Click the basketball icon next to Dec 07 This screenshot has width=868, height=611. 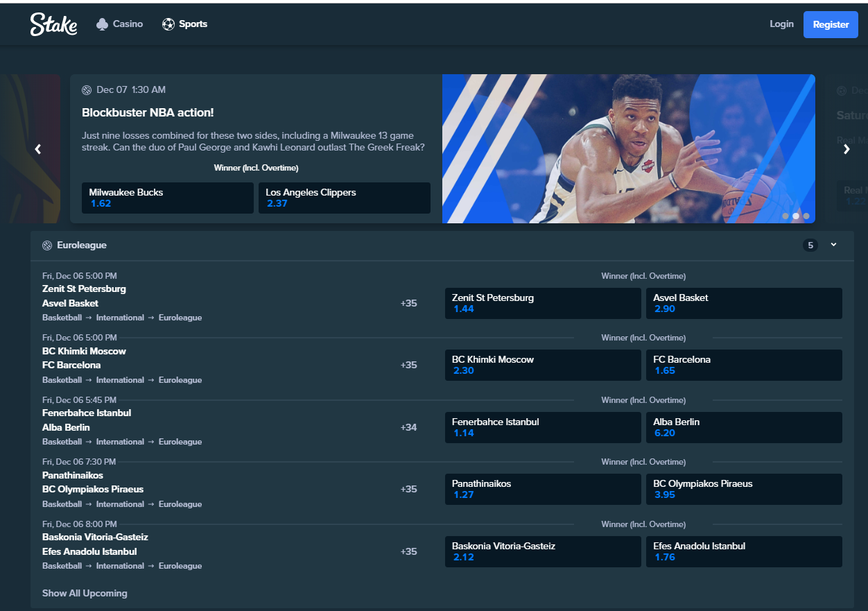87,90
